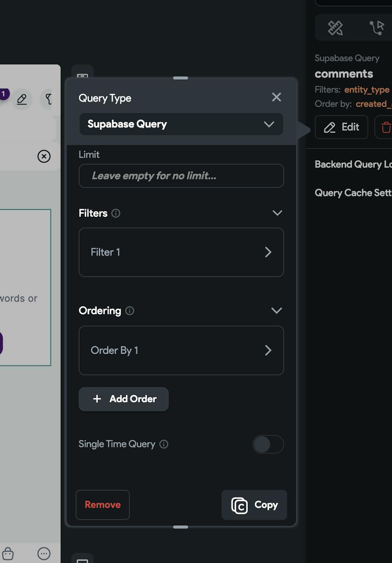Close the Query Type popup
This screenshot has height=563, width=392.
click(x=276, y=97)
